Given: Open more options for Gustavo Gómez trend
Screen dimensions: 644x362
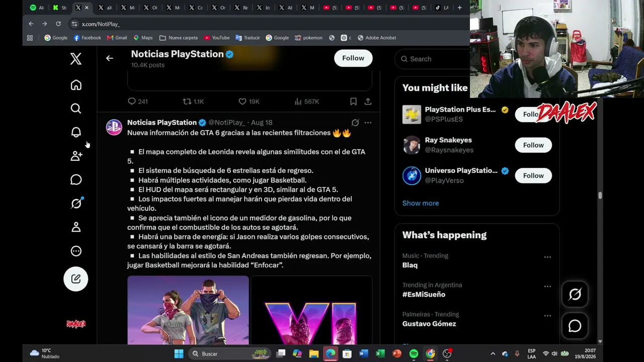Looking at the screenshot, I should [547, 316].
